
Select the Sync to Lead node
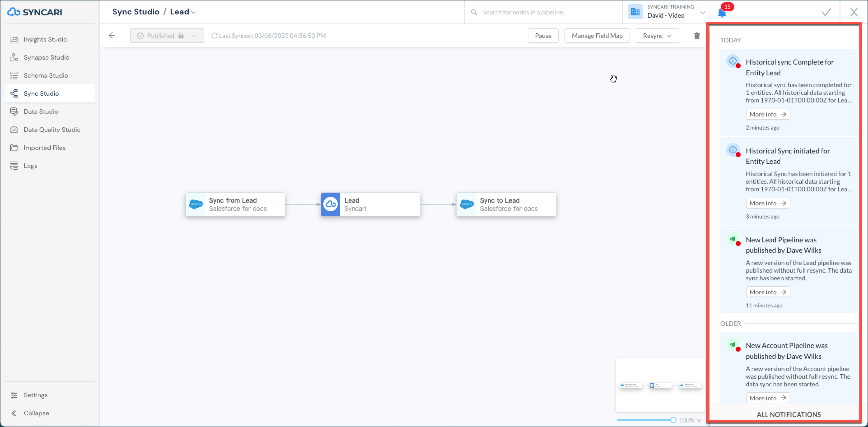point(506,204)
